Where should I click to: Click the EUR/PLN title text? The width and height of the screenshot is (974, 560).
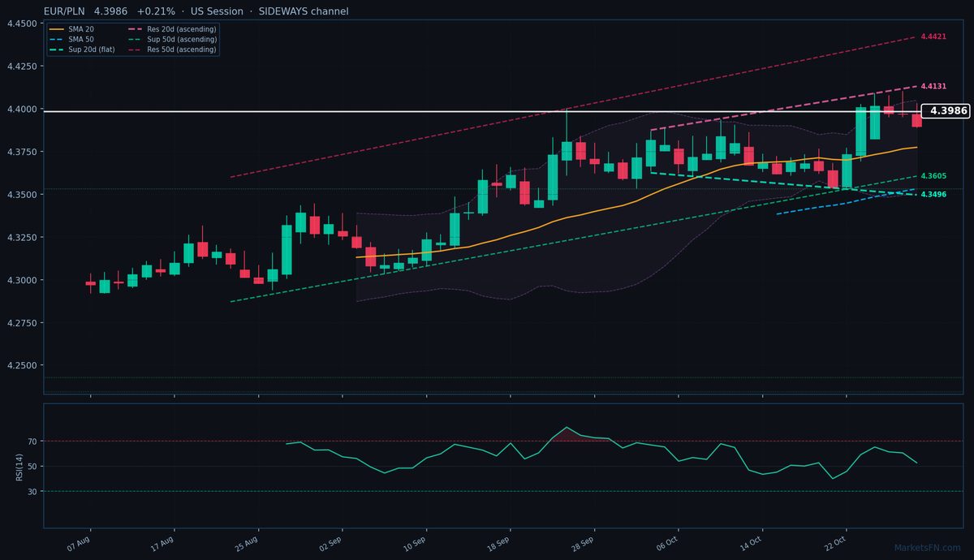point(64,11)
